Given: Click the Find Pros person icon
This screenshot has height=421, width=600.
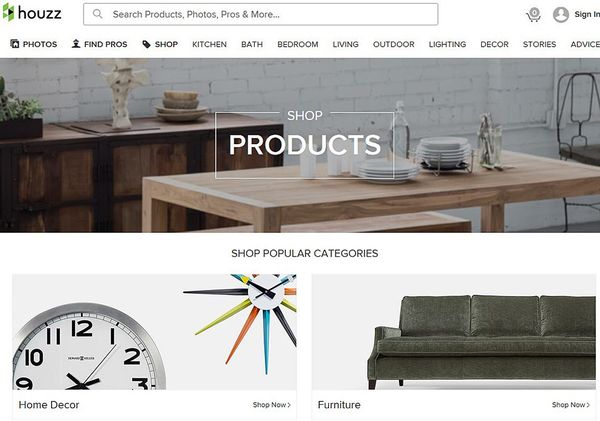Looking at the screenshot, I should (76, 44).
